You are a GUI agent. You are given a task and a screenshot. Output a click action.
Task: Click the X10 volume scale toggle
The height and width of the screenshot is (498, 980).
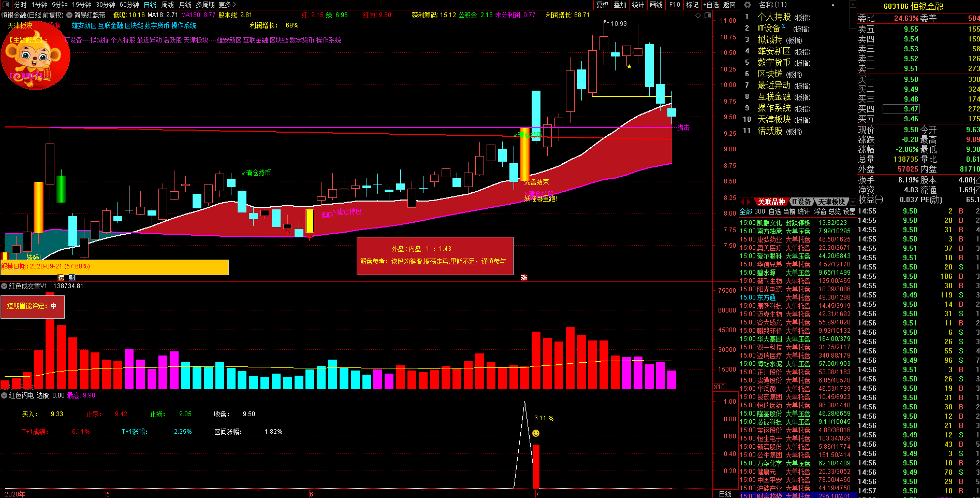coord(719,387)
